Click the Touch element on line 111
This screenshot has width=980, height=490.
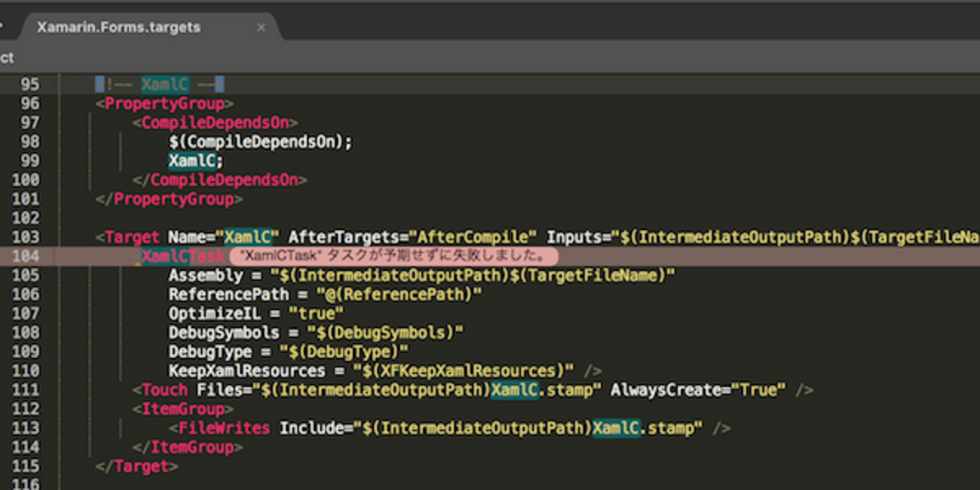[164, 390]
